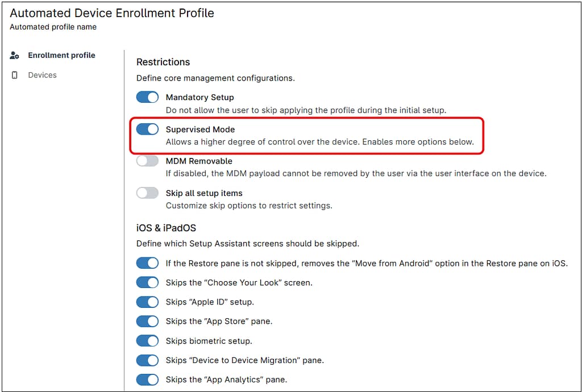Toggle Skips biometric setup switch
Screen dimensions: 582x392
tap(147, 341)
